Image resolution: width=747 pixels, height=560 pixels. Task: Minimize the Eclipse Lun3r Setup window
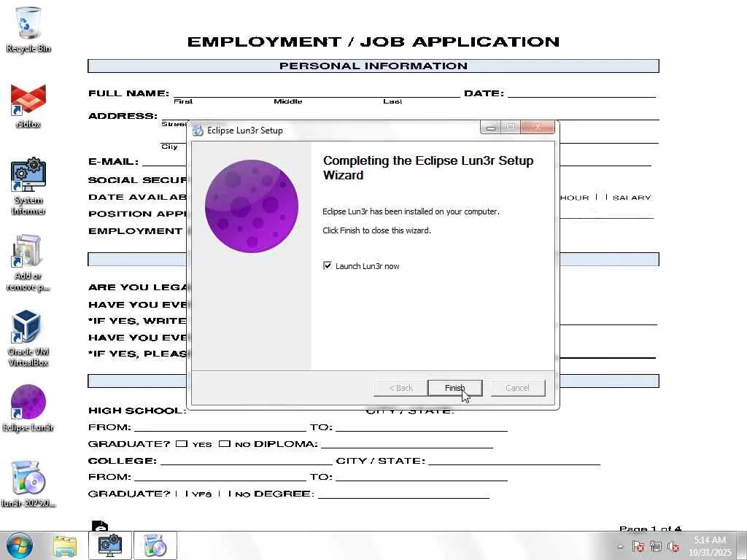tap(491, 127)
